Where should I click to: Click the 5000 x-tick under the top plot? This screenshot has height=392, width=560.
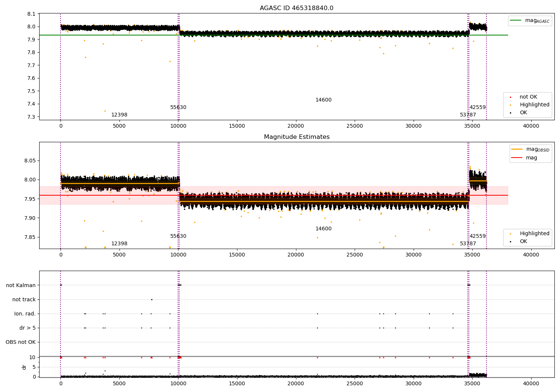click(x=119, y=126)
